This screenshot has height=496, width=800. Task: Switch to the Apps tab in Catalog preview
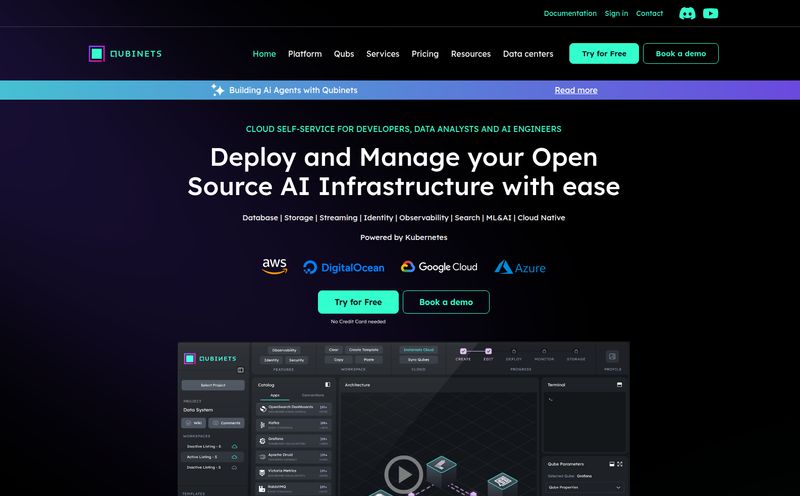pos(274,395)
